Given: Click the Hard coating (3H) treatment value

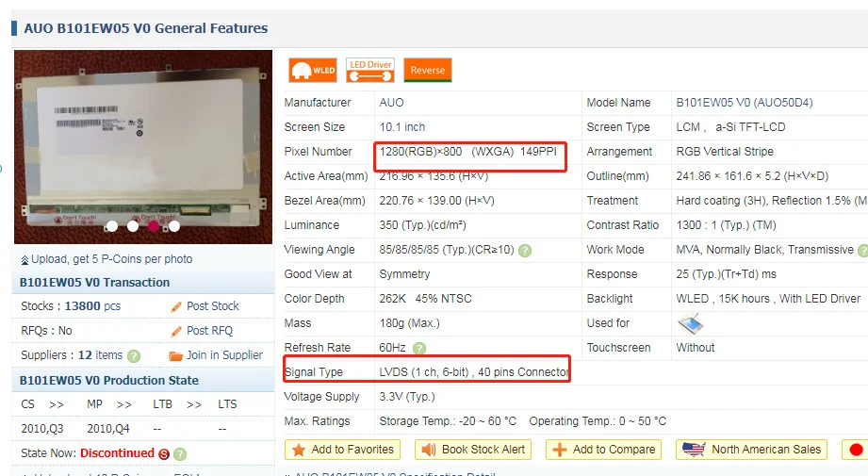Looking at the screenshot, I should pyautogui.click(x=772, y=201).
